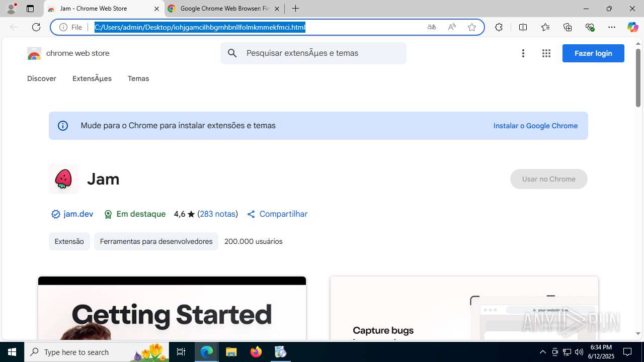
Task: Click the Compartilhar share link
Action: coord(277,214)
